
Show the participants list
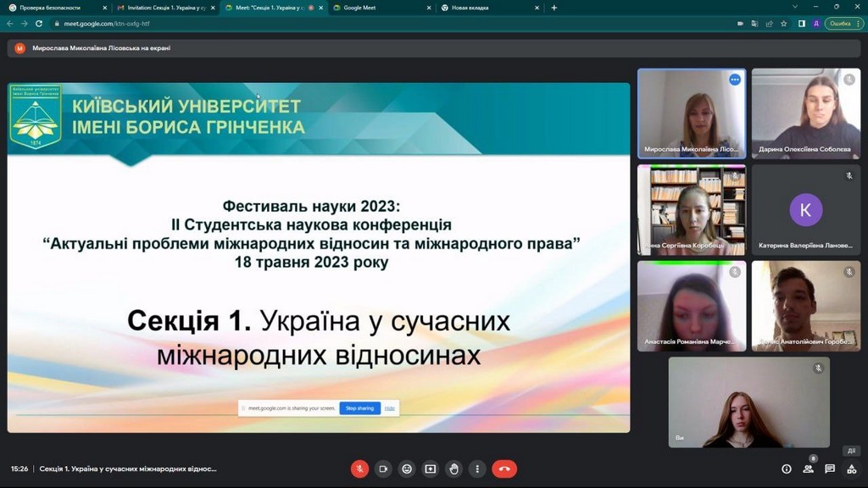pos(809,469)
